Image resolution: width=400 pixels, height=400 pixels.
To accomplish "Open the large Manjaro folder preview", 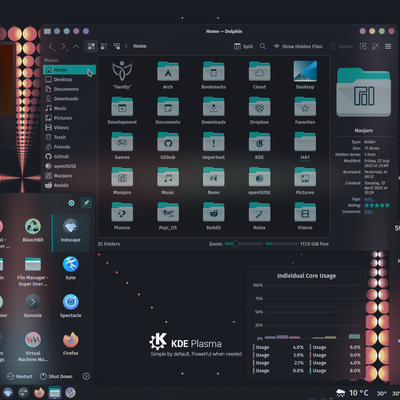I will (x=363, y=92).
